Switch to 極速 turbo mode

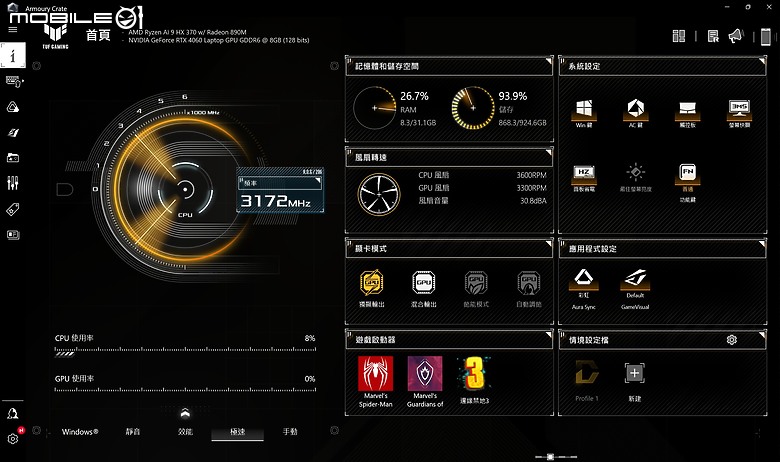[x=237, y=432]
